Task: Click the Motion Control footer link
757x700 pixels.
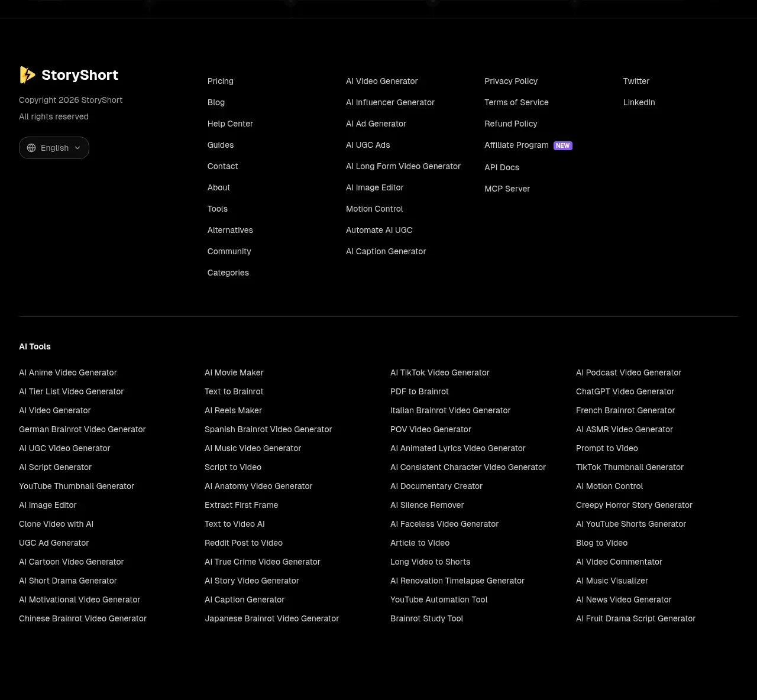Action: point(374,209)
